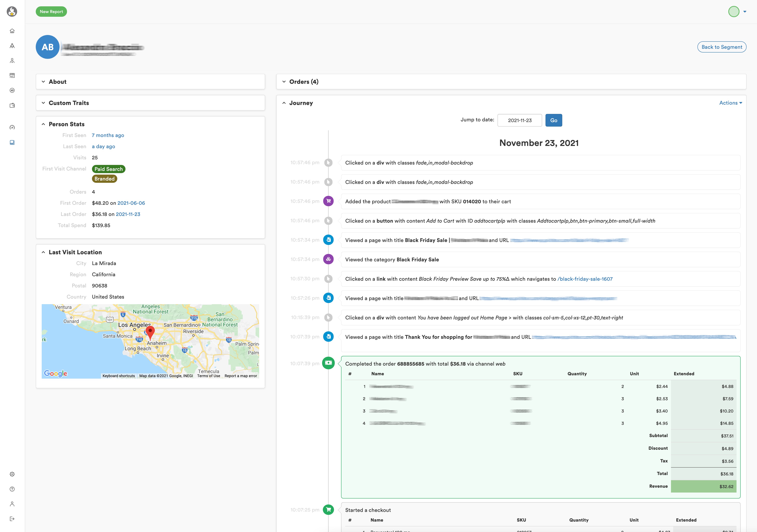The width and height of the screenshot is (757, 532).
Task: Open the wallet icon in sidebar
Action: tap(12, 106)
